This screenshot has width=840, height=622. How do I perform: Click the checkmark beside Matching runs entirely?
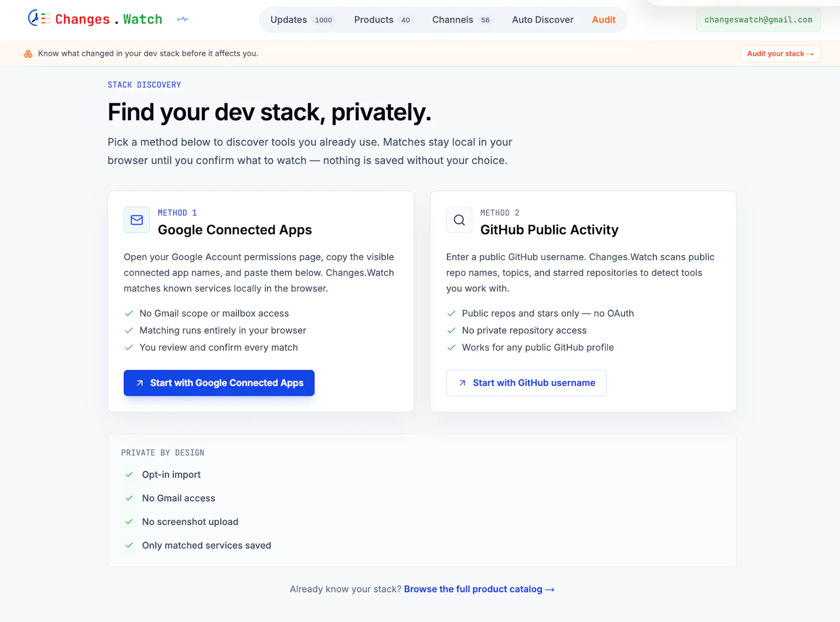coord(129,331)
